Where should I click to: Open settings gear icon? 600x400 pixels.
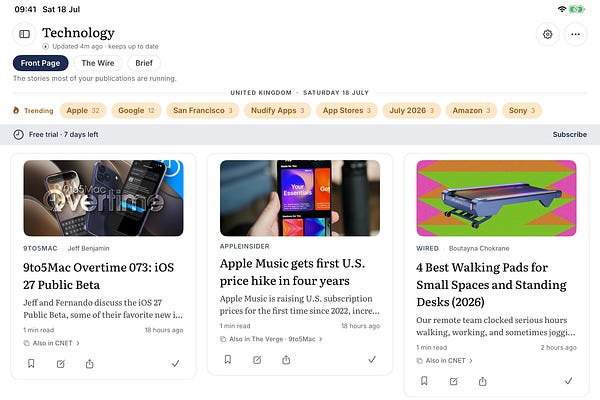548,34
